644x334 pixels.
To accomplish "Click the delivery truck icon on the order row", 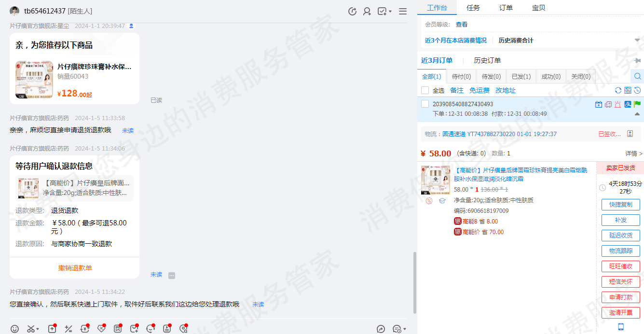I will (x=608, y=104).
